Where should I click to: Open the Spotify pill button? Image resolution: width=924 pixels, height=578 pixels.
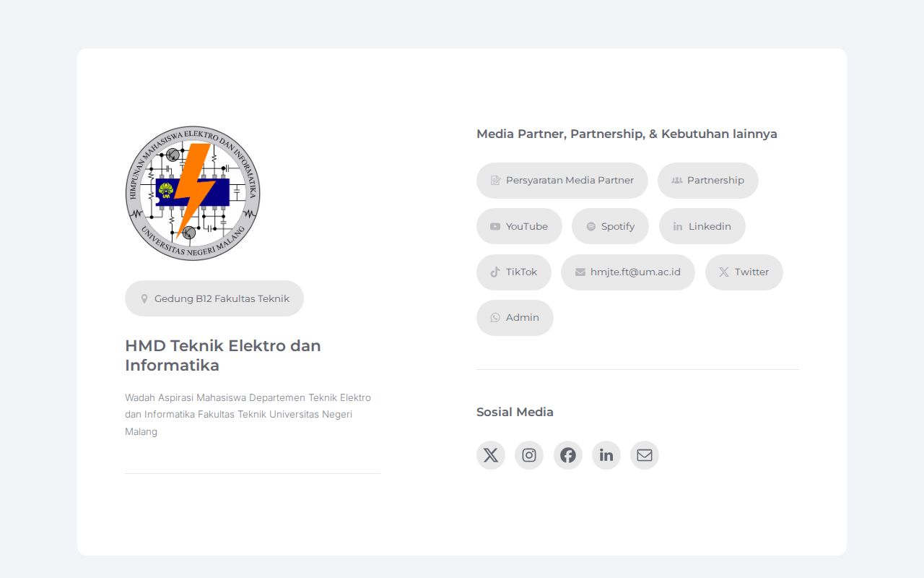click(611, 226)
